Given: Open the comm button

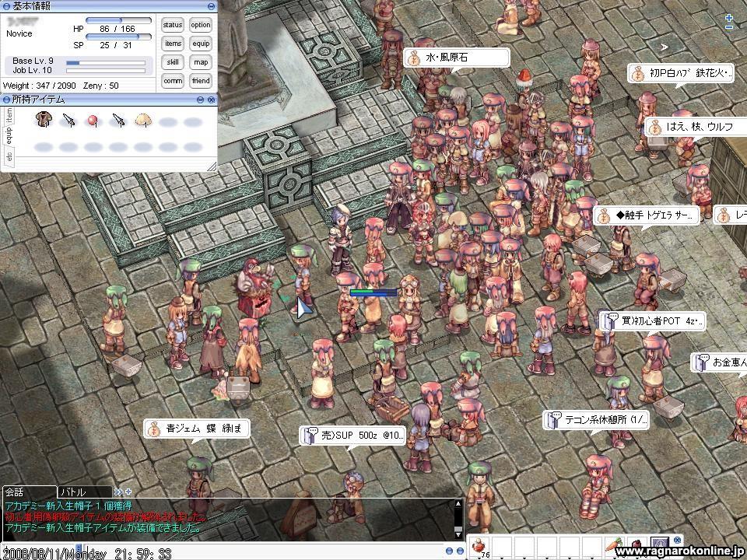Looking at the screenshot, I should [173, 81].
